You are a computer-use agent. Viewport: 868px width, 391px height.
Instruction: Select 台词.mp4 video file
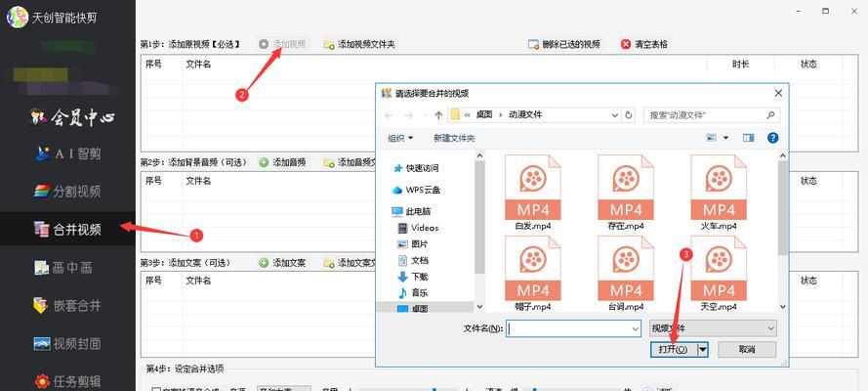click(626, 273)
